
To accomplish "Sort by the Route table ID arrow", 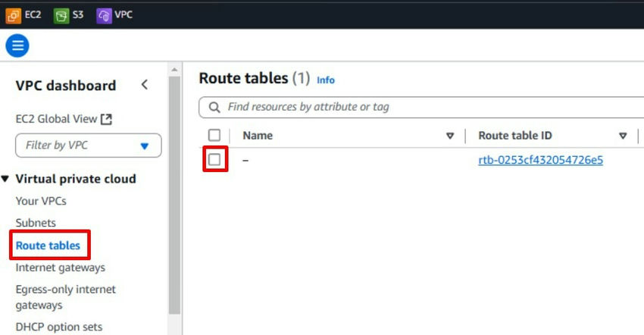I will click(623, 136).
